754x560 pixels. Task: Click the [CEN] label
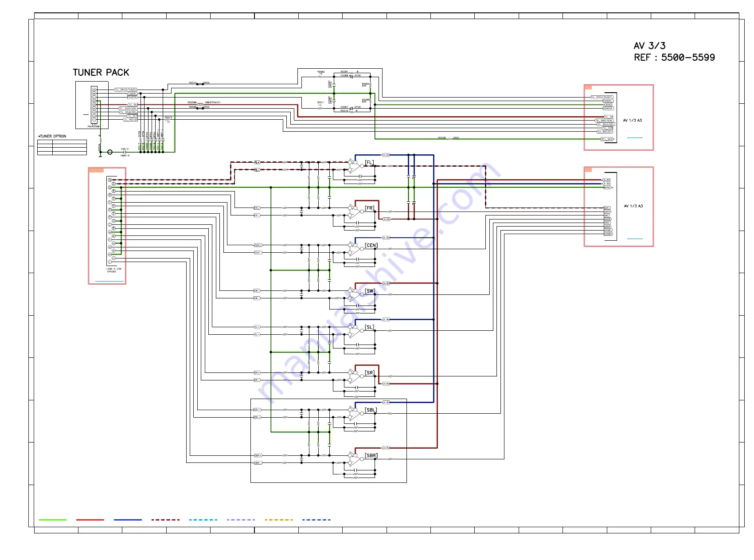371,245
